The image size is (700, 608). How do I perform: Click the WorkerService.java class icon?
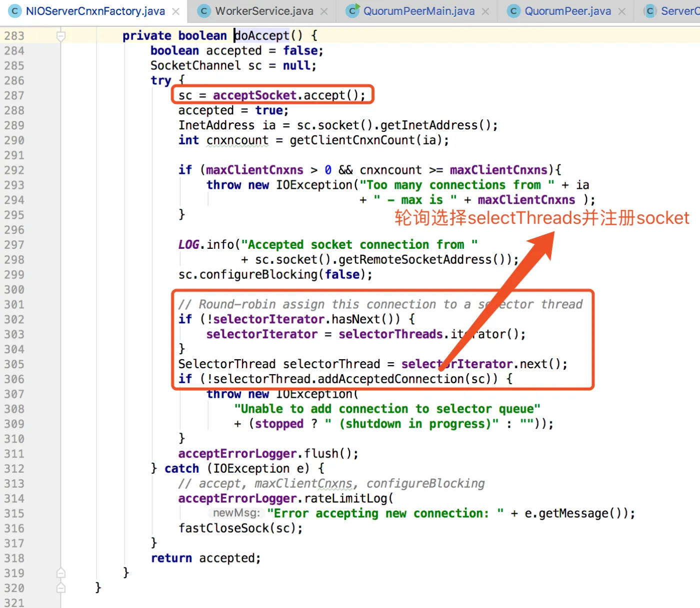click(203, 11)
